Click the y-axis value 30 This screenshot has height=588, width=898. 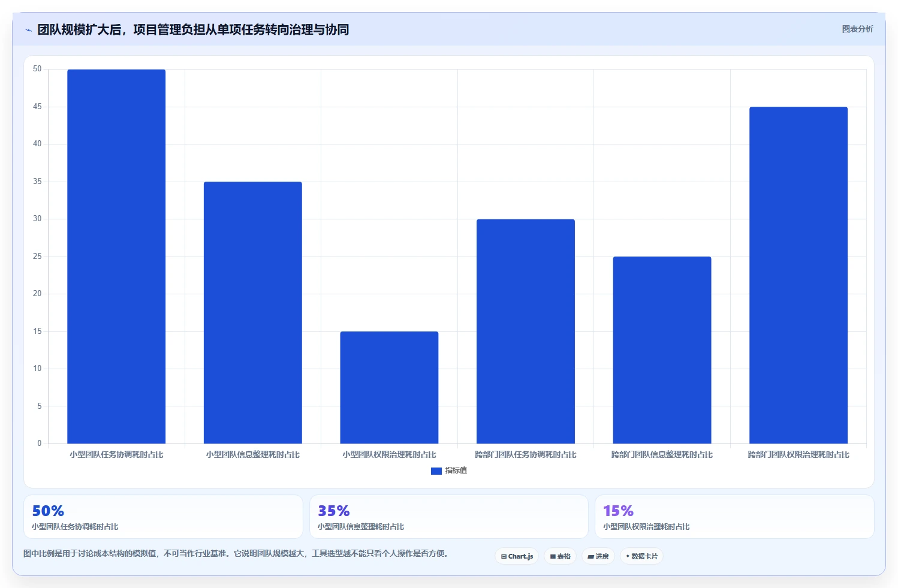coord(38,219)
